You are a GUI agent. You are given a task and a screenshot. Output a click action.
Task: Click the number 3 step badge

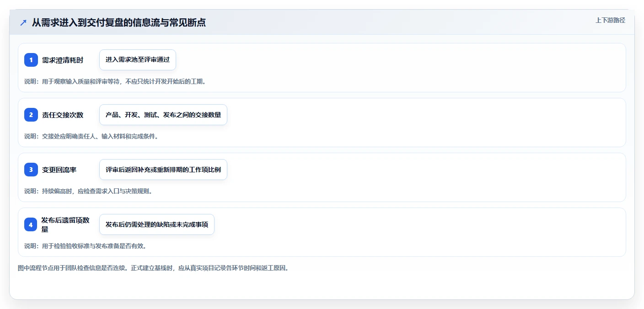(31, 170)
